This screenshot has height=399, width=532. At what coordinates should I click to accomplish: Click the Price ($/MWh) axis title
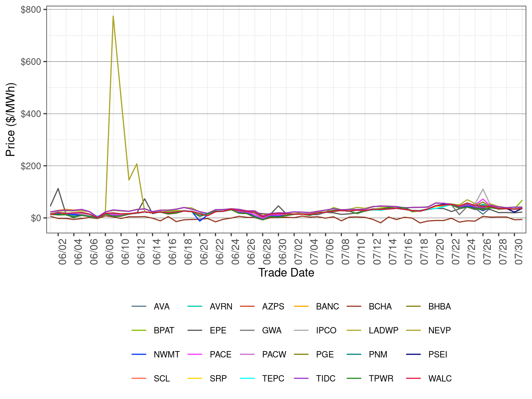11,120
